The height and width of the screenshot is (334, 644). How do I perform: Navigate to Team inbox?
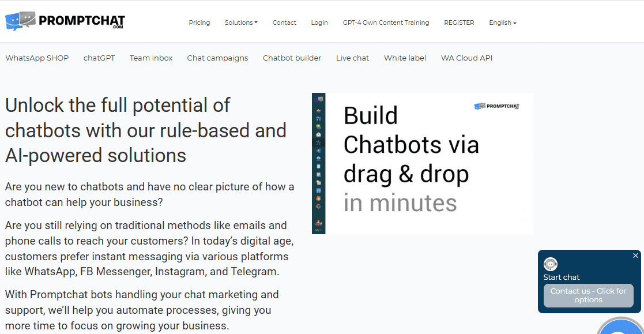[x=151, y=58]
